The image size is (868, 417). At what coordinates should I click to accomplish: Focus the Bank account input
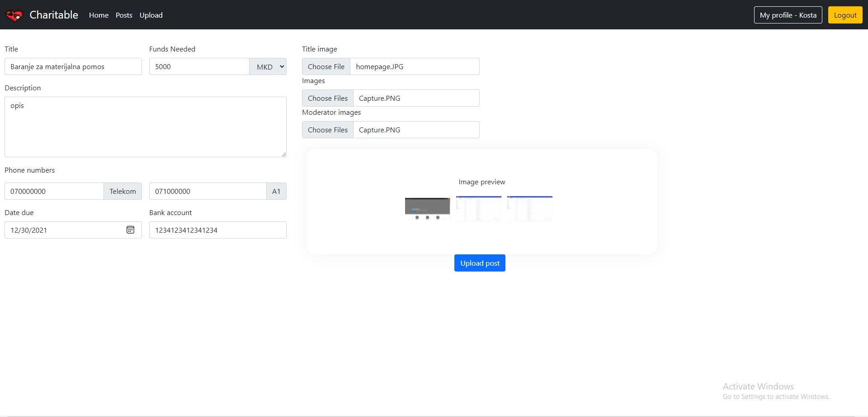pos(217,230)
